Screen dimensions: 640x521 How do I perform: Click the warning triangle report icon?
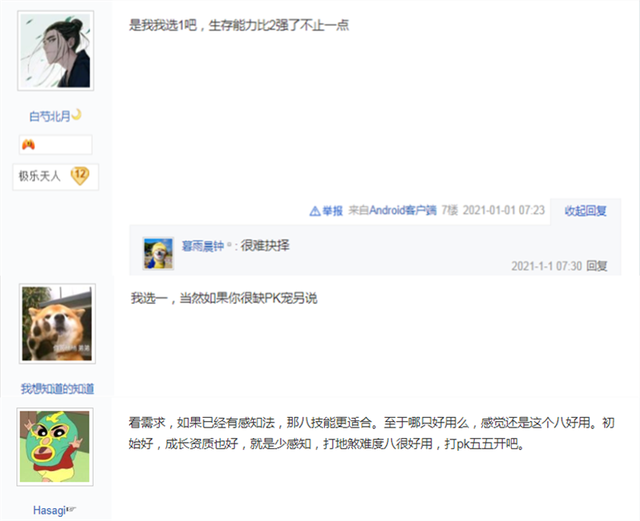315,211
